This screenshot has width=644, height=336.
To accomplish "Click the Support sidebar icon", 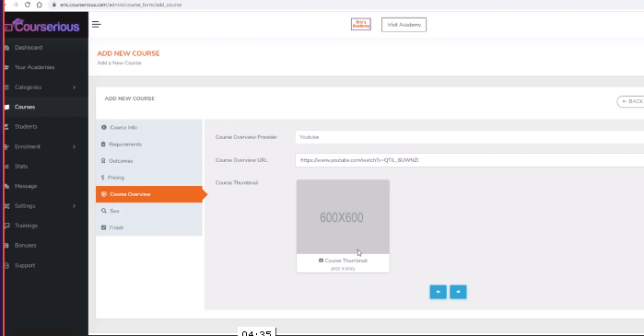I will pyautogui.click(x=6, y=265).
